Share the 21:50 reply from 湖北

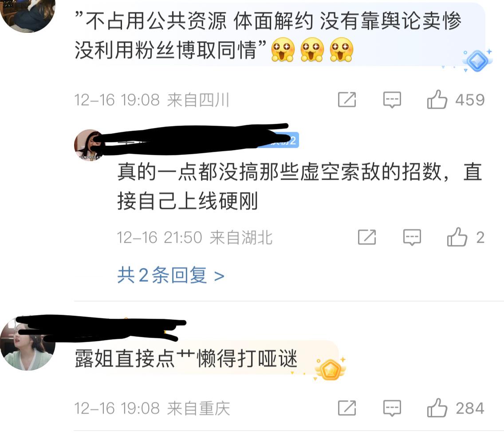367,237
